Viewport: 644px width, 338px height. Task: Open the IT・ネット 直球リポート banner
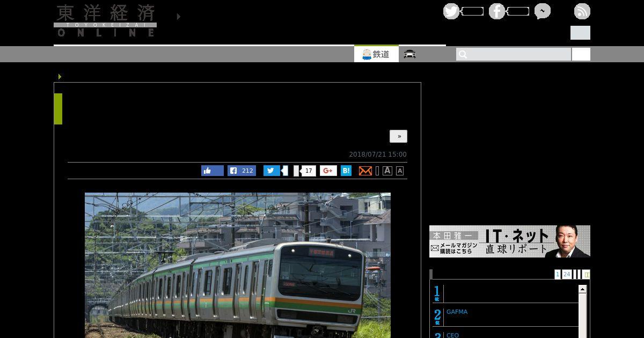(x=510, y=241)
